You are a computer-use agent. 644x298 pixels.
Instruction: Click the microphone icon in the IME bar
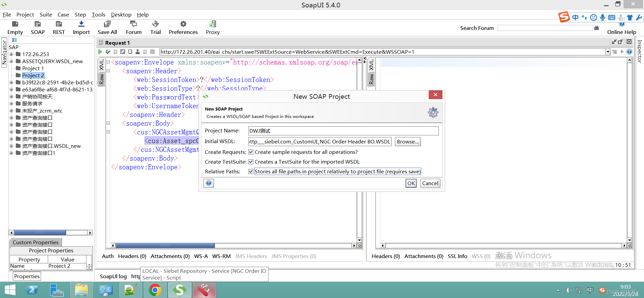[603, 17]
